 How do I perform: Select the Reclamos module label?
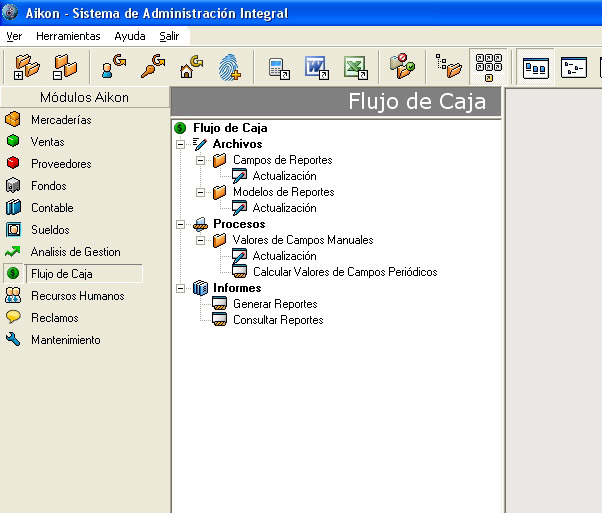55,318
